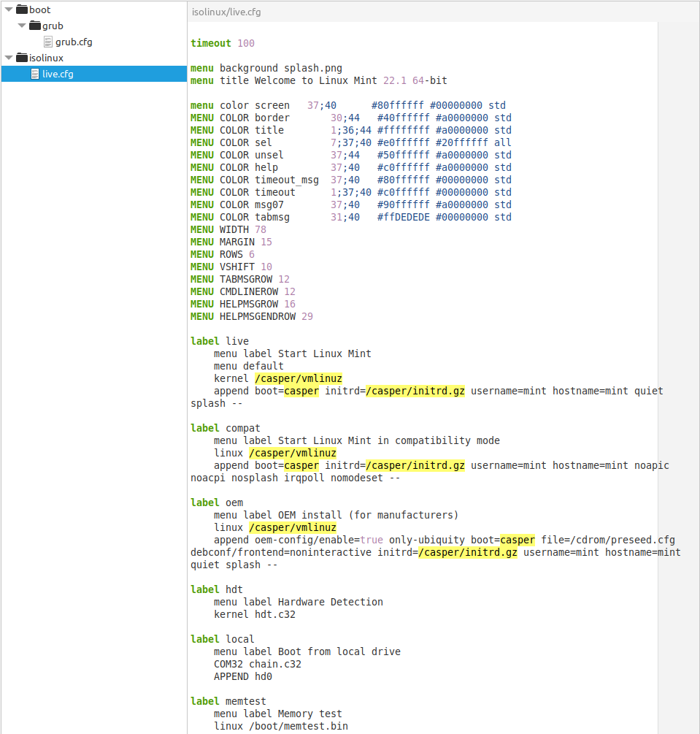
Task: Click the 'label local' line
Action: click(x=222, y=639)
